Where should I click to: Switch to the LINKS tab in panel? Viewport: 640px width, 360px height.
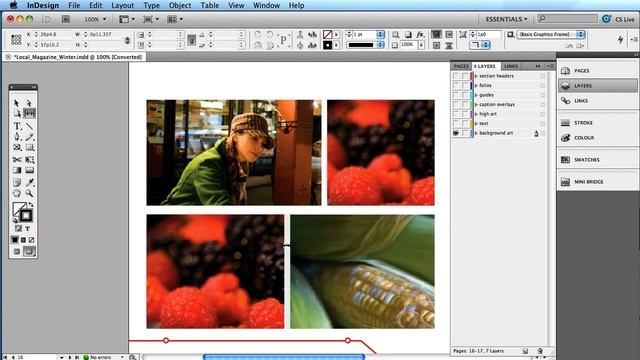coord(511,66)
